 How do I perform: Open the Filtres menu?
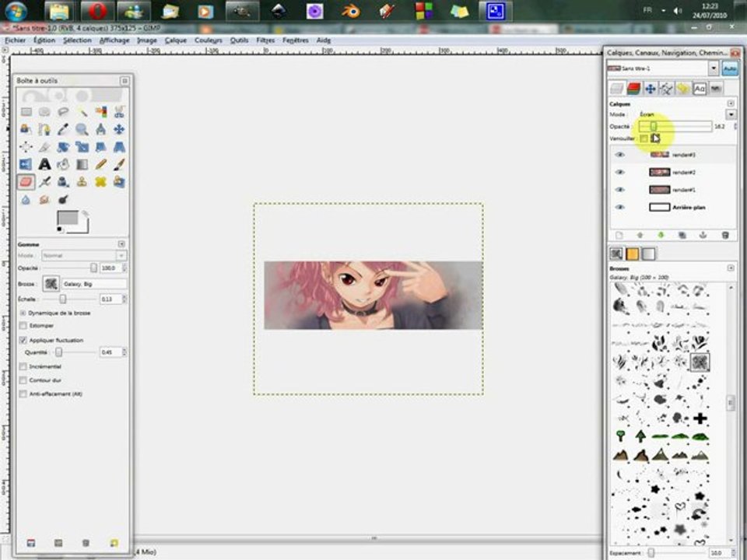(x=265, y=40)
